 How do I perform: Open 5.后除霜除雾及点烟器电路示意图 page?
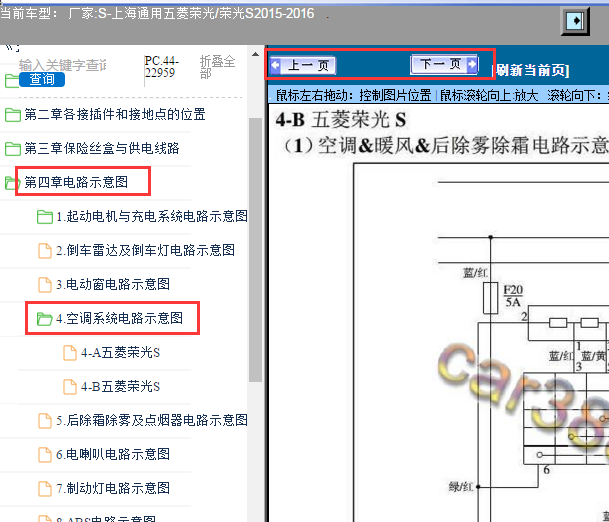click(x=152, y=420)
